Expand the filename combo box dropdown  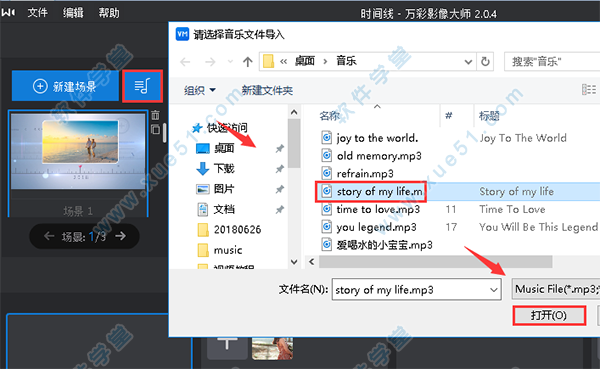click(494, 290)
